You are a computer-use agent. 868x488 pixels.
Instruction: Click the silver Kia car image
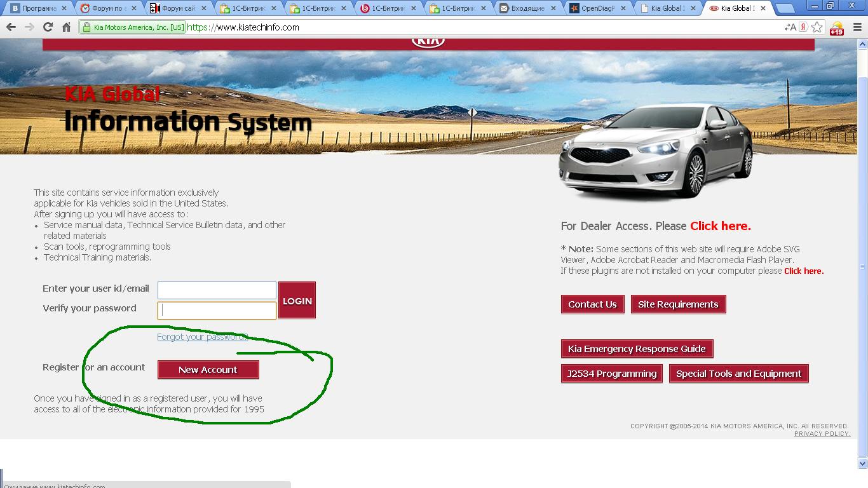tap(654, 152)
